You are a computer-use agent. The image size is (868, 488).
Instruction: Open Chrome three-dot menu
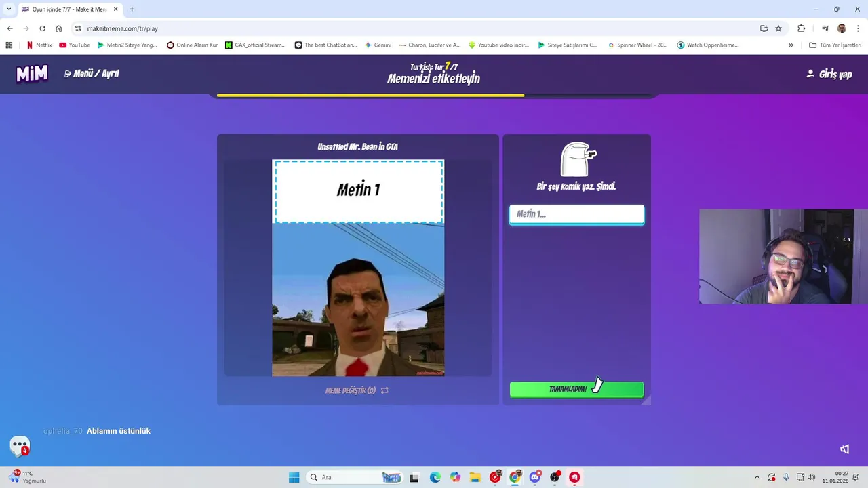pos(859,28)
